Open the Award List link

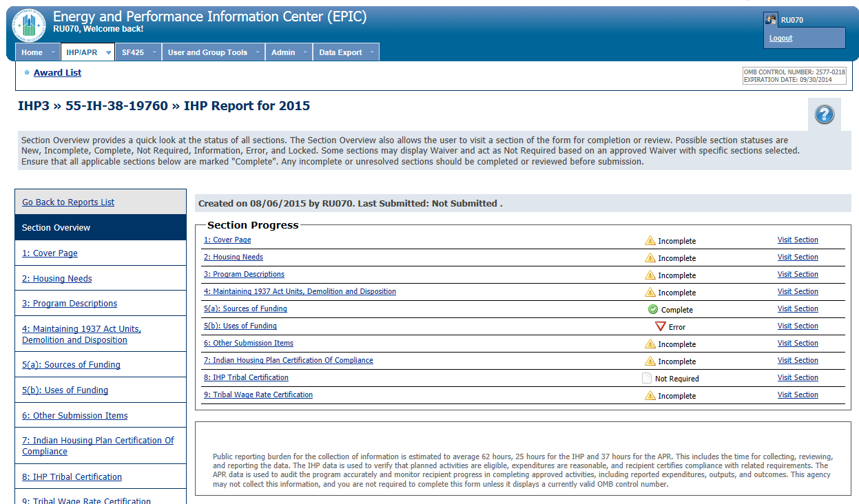[x=57, y=73]
